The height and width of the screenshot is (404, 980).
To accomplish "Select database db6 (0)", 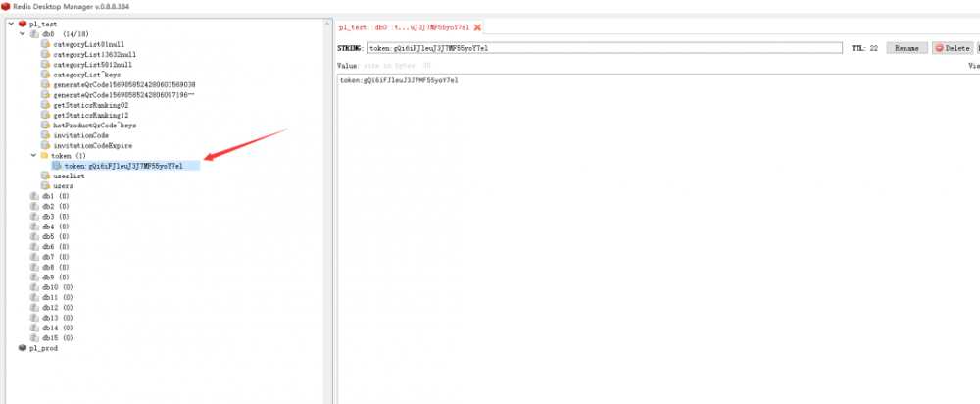I will click(x=55, y=247).
